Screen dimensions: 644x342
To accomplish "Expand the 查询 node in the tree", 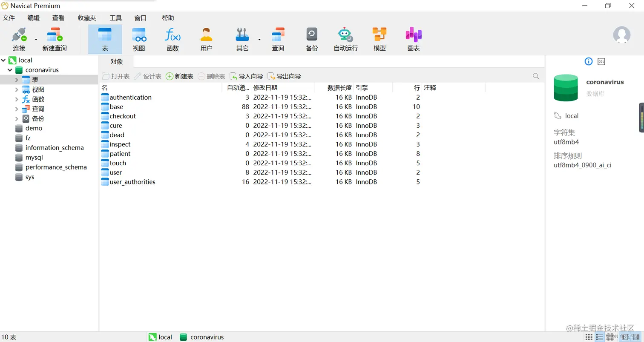I will (17, 109).
